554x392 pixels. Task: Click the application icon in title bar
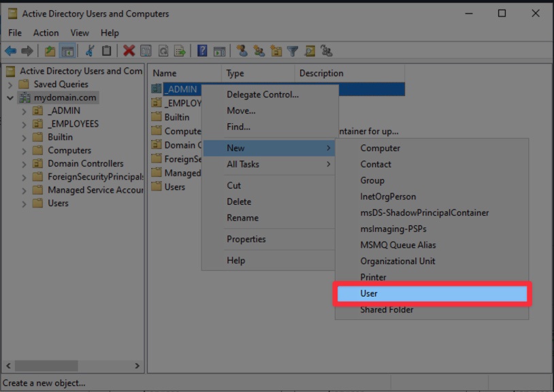tap(13, 14)
